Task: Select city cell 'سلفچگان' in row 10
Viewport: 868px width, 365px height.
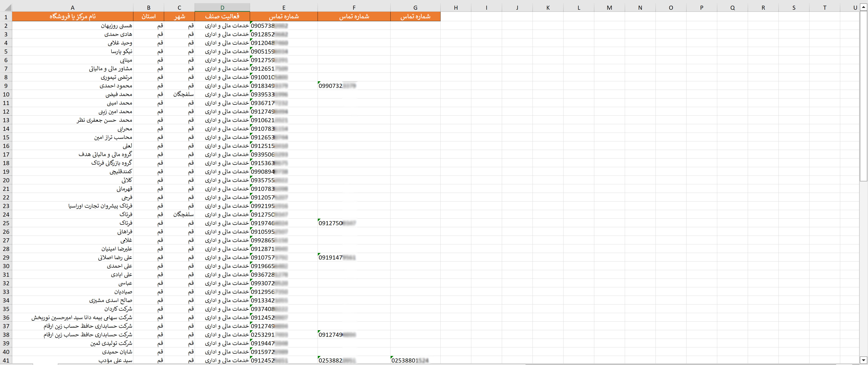Action: (x=179, y=94)
